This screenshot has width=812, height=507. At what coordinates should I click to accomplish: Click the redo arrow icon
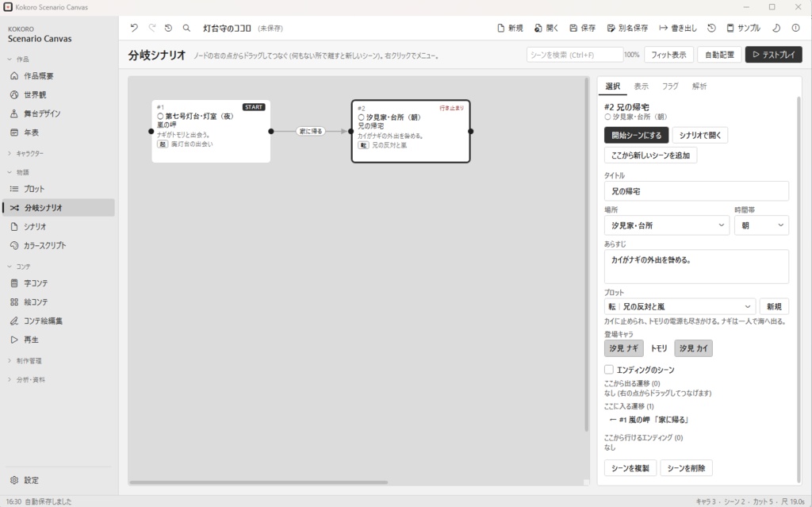pos(151,28)
